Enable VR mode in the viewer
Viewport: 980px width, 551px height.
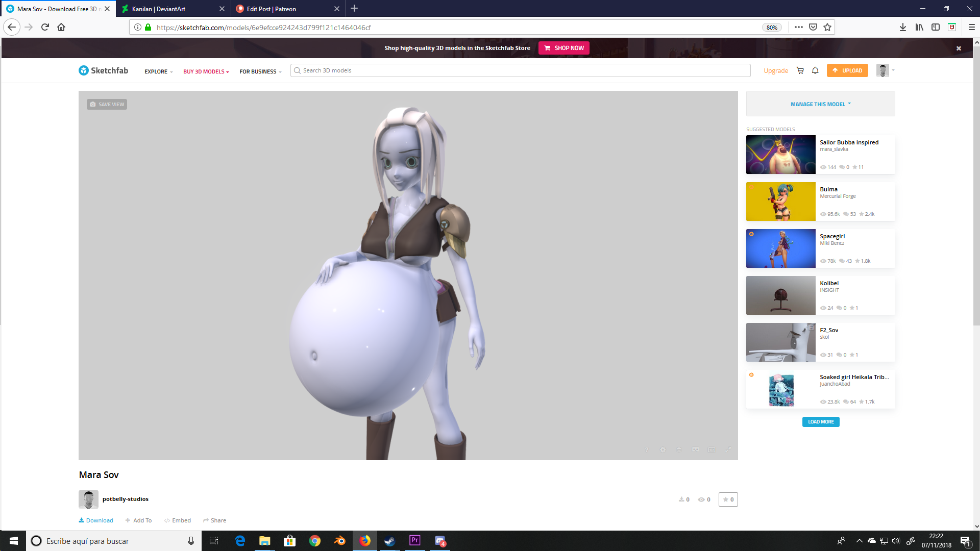coord(695,449)
